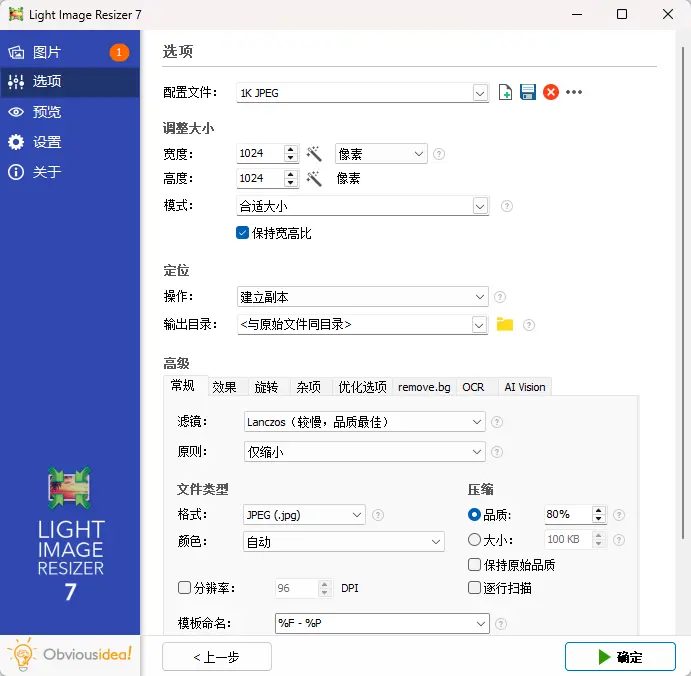Decrease the 高度 value with the down arrow
691x676 pixels.
tap(290, 183)
